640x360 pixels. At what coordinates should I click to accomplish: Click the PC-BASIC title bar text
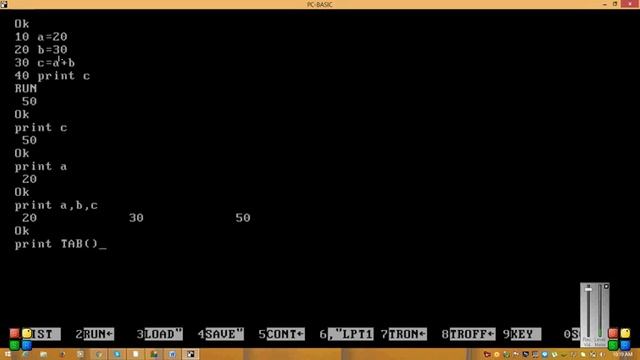click(320, 4)
